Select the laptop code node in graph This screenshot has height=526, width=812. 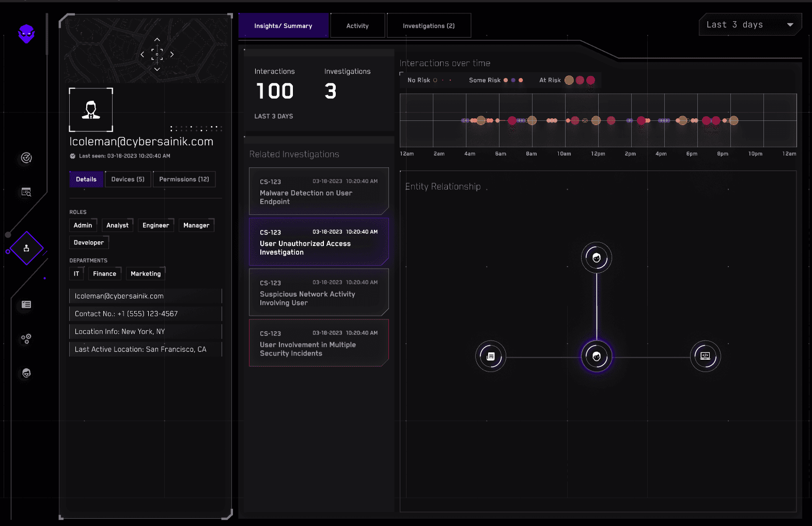tap(705, 356)
